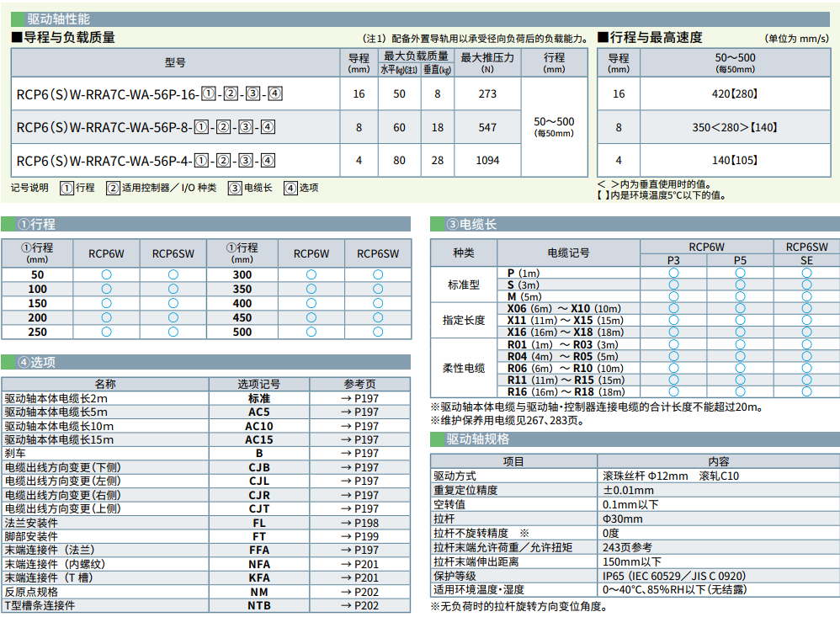This screenshot has width=840, height=617.
Task: Click the note 【】内是环境温度5°C以下的值
Action: [662, 195]
